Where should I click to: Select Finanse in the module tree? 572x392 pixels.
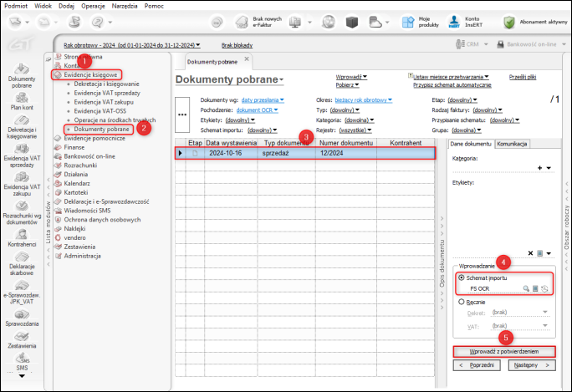[x=74, y=146]
